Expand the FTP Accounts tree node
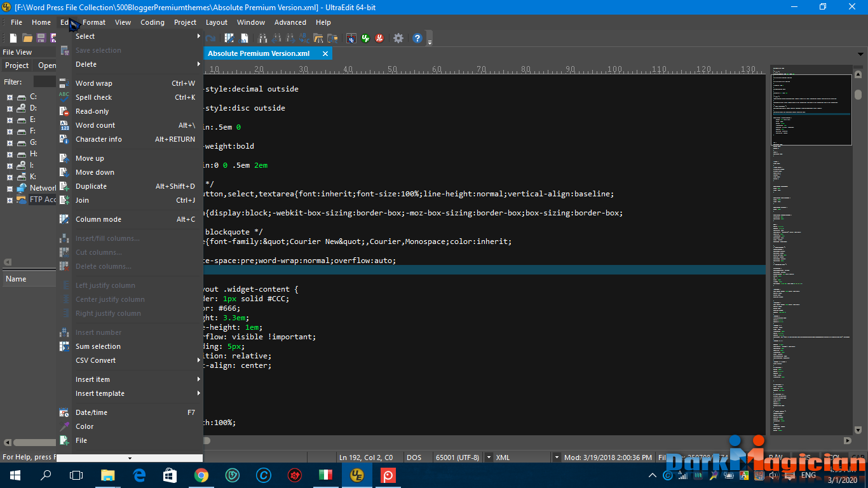868x488 pixels. pyautogui.click(x=10, y=200)
